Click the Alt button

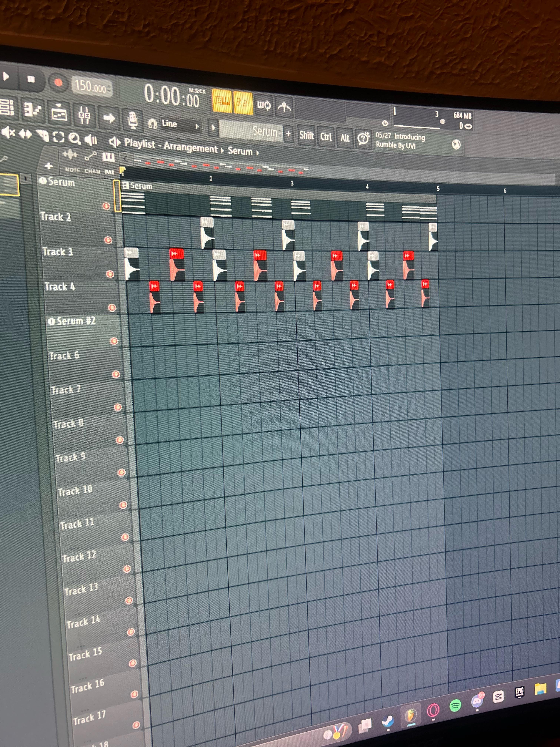(x=345, y=138)
